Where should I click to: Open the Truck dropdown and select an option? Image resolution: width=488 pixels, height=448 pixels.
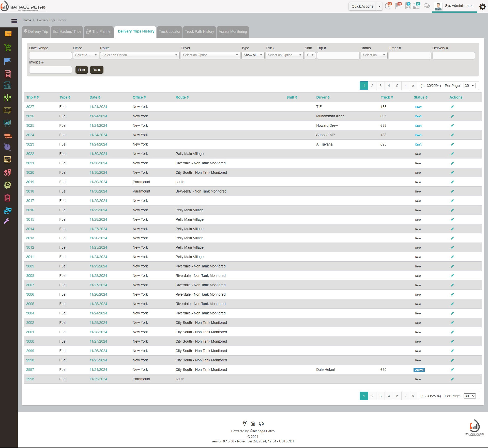tap(284, 55)
